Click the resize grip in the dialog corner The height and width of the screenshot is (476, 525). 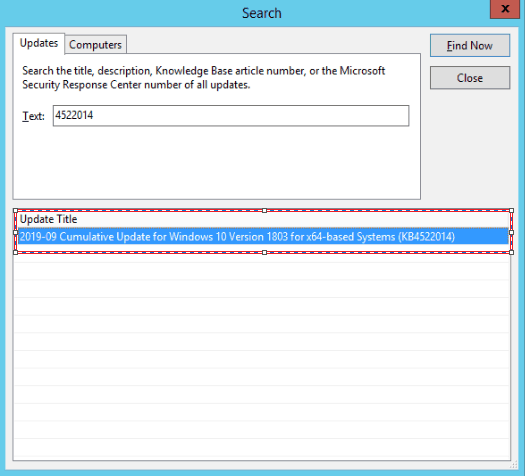tap(513, 465)
